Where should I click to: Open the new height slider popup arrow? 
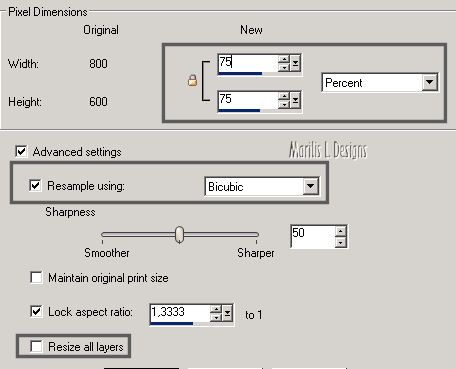(295, 100)
